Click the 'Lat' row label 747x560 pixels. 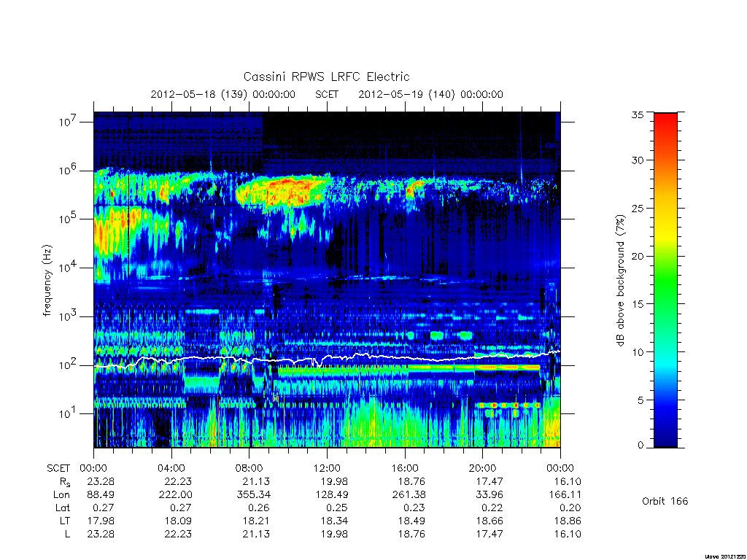pyautogui.click(x=63, y=507)
